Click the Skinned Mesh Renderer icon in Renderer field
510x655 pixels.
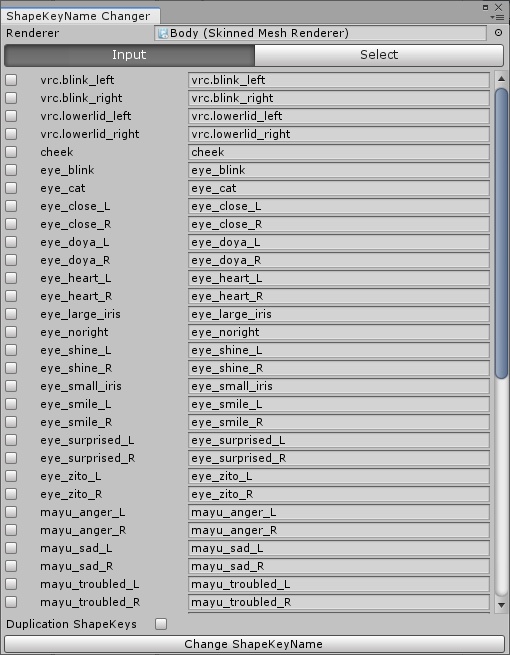pos(163,33)
